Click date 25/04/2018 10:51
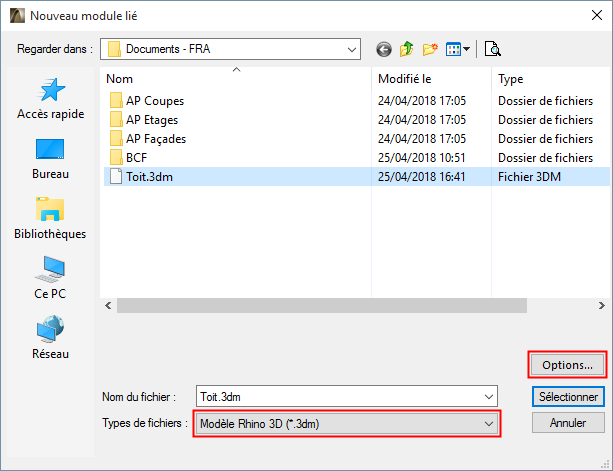 tap(421, 158)
